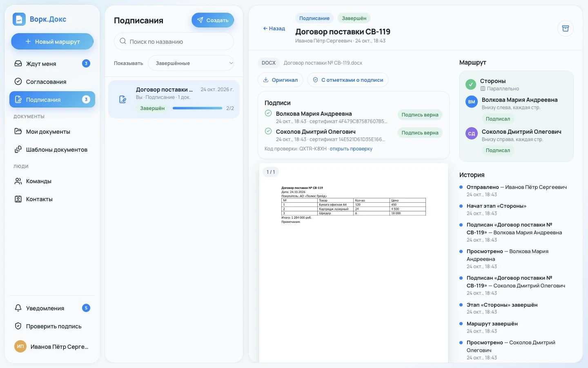Click the СД avatar for Соколов Дмитрий
The image size is (588, 368).
(472, 134)
